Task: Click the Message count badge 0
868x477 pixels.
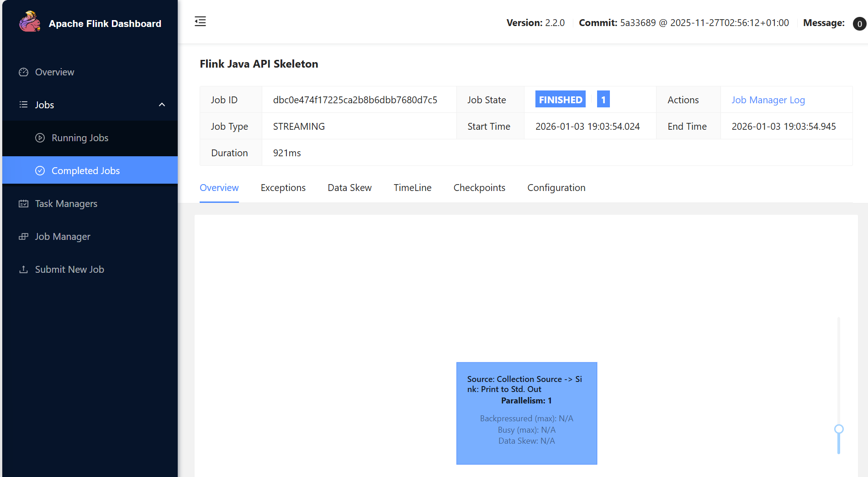Action: [859, 24]
